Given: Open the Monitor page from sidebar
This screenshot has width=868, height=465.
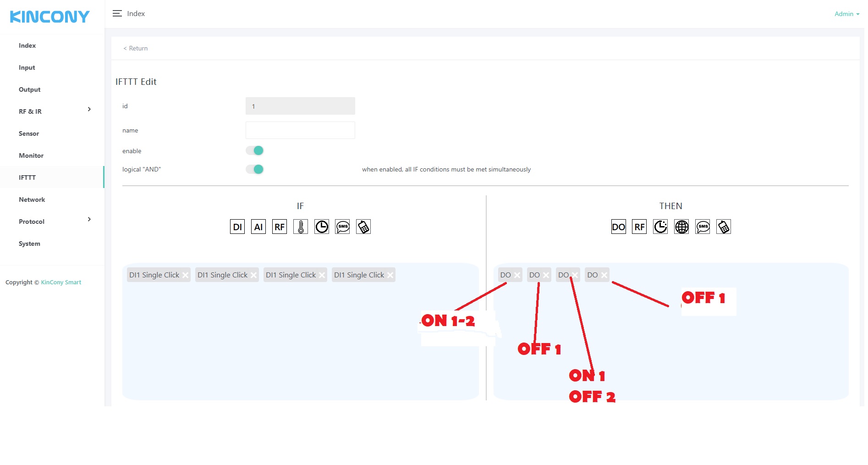Looking at the screenshot, I should coord(31,155).
